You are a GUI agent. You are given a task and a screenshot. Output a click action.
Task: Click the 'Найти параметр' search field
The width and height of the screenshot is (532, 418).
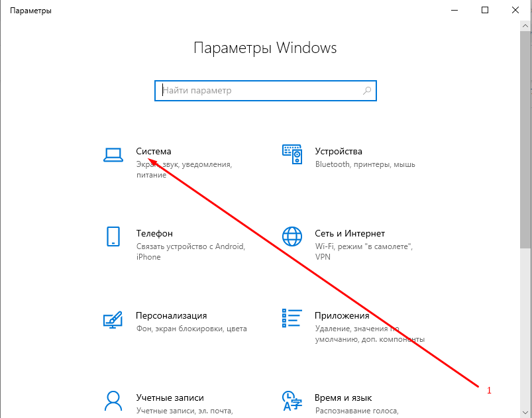coord(265,91)
